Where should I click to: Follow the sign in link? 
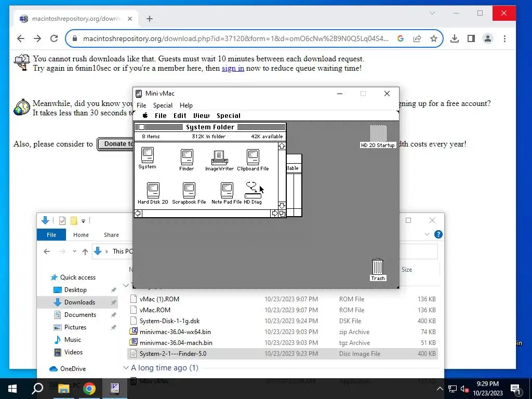coord(233,68)
